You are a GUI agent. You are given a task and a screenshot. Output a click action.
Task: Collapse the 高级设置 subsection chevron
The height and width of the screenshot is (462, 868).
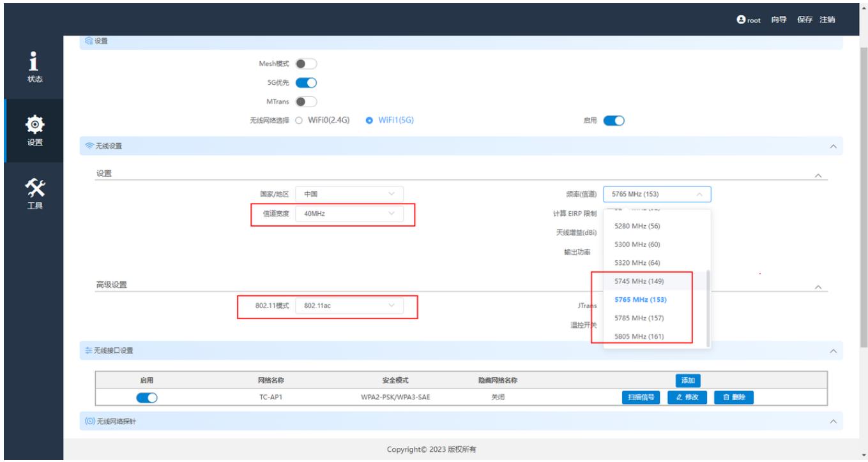819,288
